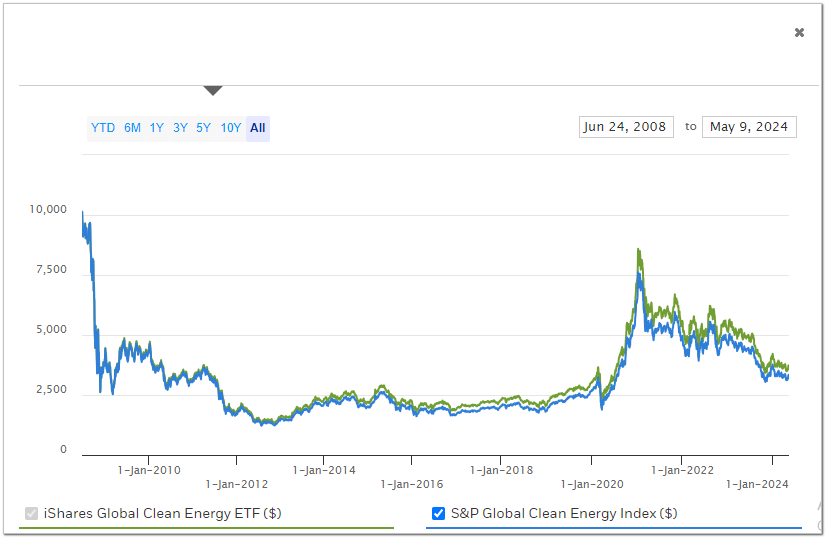This screenshot has height=538, width=826.
Task: Click the 1-Jan-2020 axis label
Action: pos(592,484)
